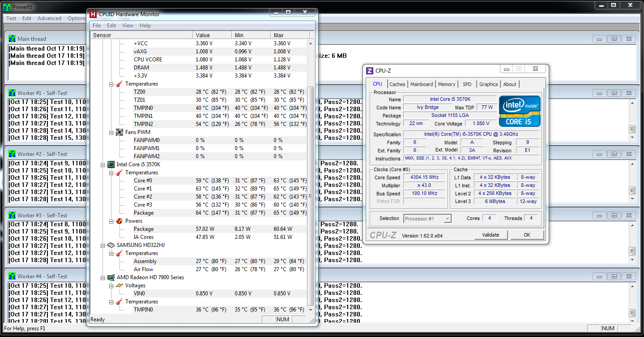Click the Intel Core i5 3570K chip icon

[x=111, y=164]
